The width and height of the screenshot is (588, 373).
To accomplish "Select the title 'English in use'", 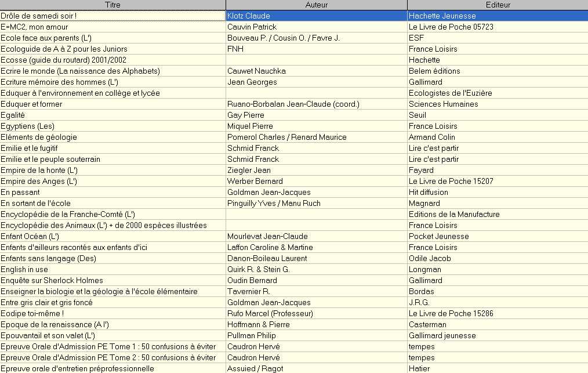I will click(24, 269).
